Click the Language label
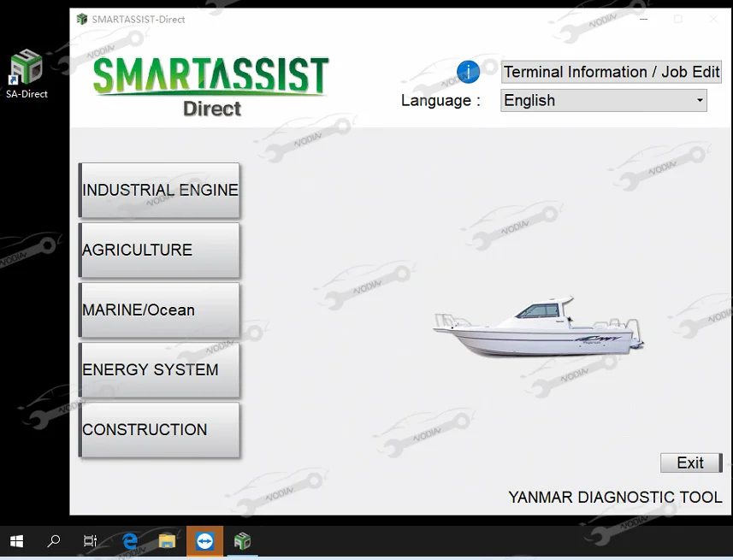 pyautogui.click(x=440, y=101)
